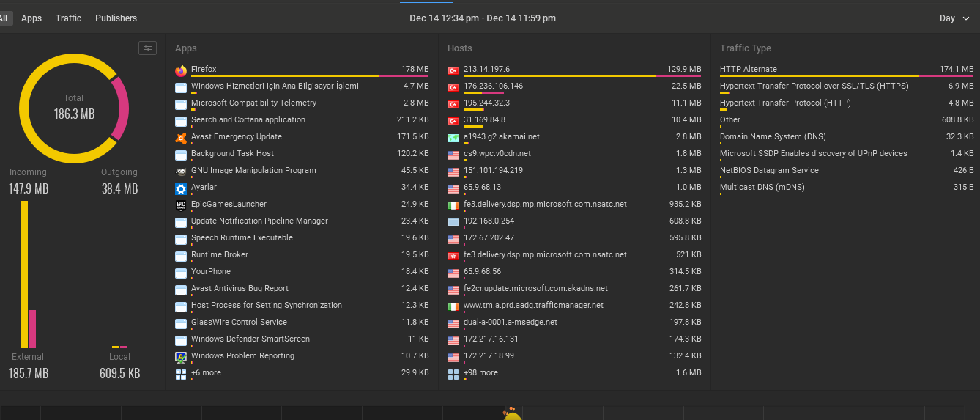This screenshot has height=420, width=980.
Task: Select host 172.67.202.47
Action: pos(574,238)
